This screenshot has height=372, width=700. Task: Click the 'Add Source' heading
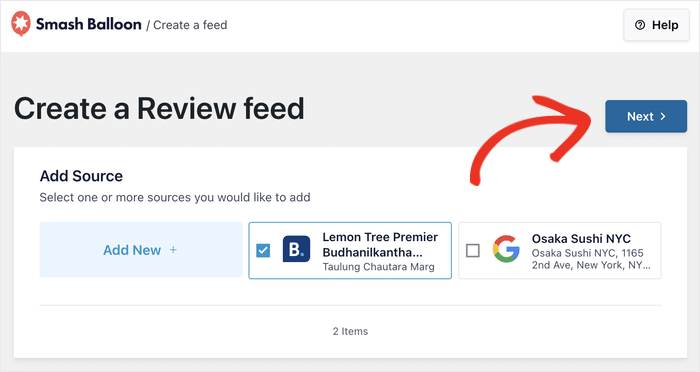pos(81,176)
